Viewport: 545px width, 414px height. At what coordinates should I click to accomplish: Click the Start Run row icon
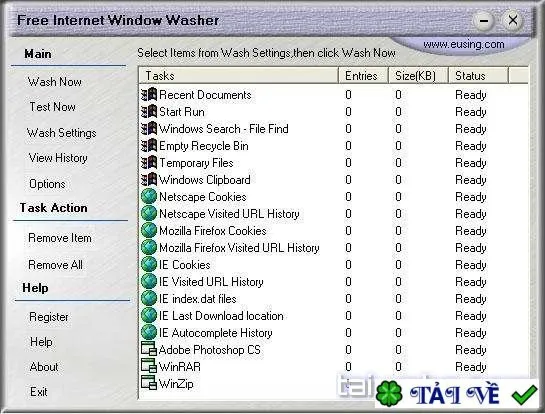pos(149,112)
